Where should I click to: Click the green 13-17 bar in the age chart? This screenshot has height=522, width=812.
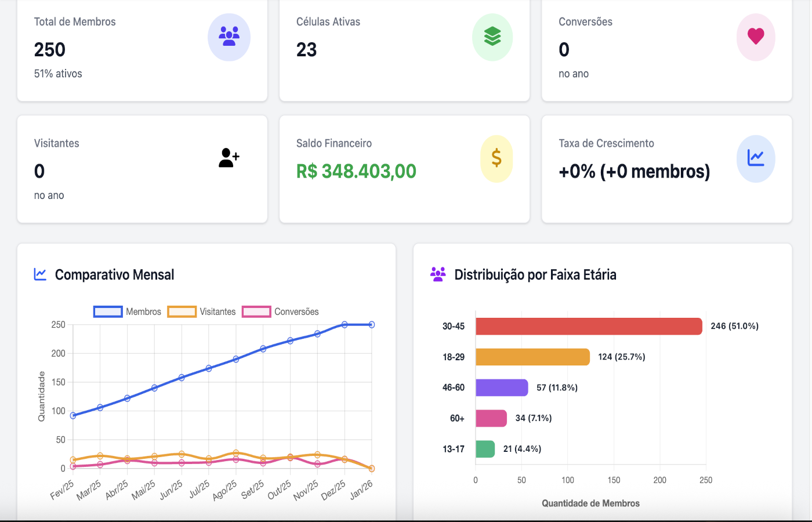pyautogui.click(x=485, y=448)
